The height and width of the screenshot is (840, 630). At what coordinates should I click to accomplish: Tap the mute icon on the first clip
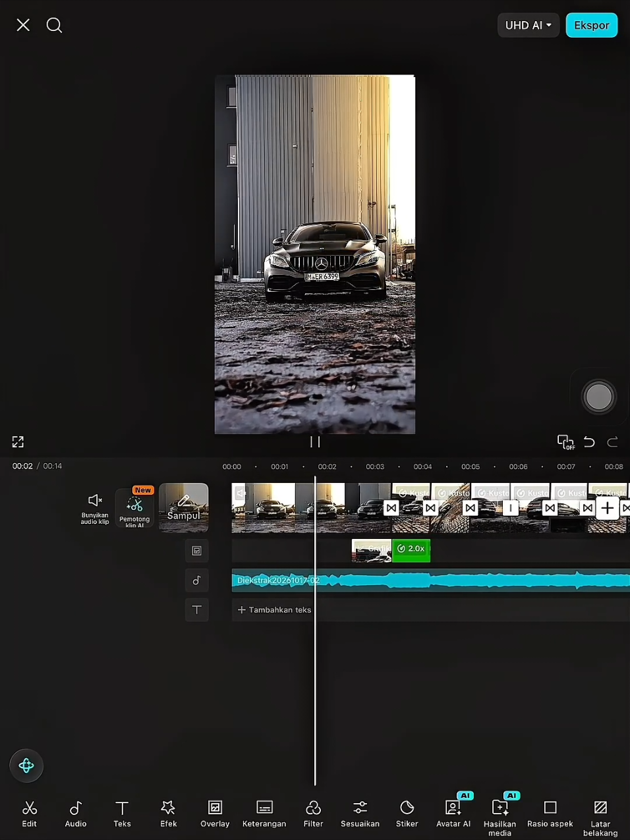click(240, 493)
